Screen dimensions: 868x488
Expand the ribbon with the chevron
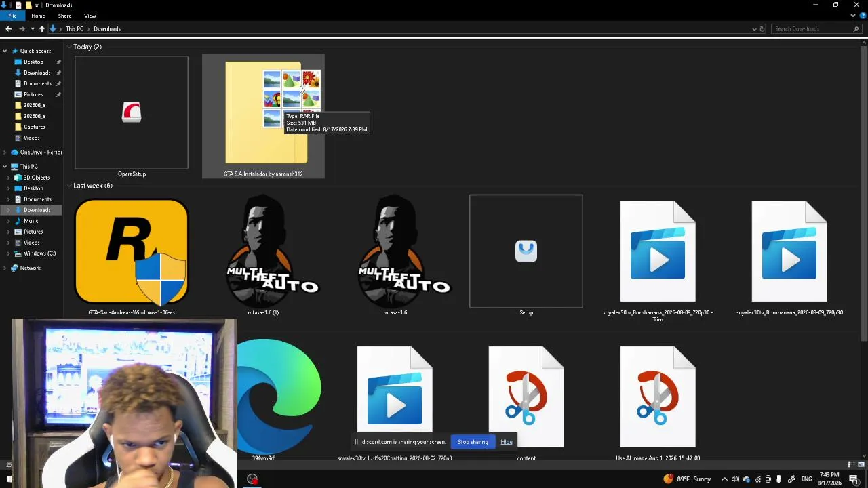pyautogui.click(x=853, y=16)
